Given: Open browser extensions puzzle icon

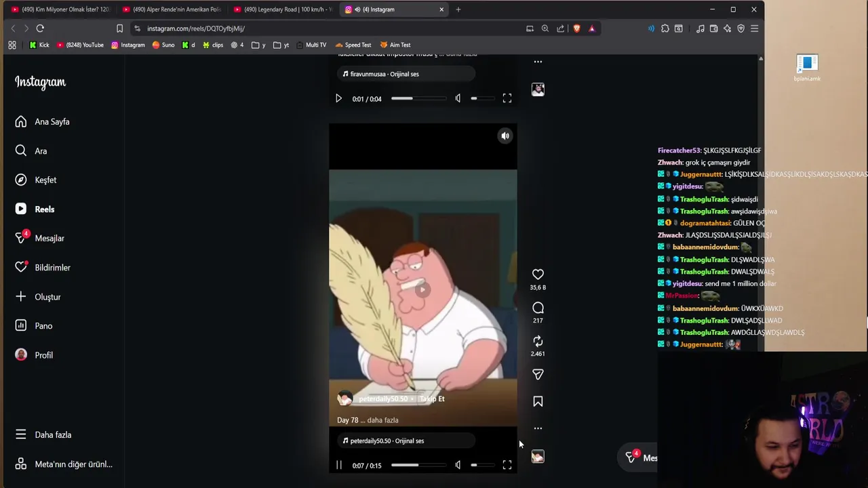Looking at the screenshot, I should tap(665, 28).
